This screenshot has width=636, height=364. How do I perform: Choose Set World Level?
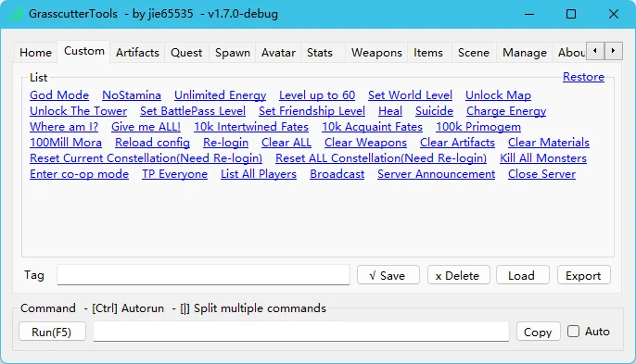[410, 94]
